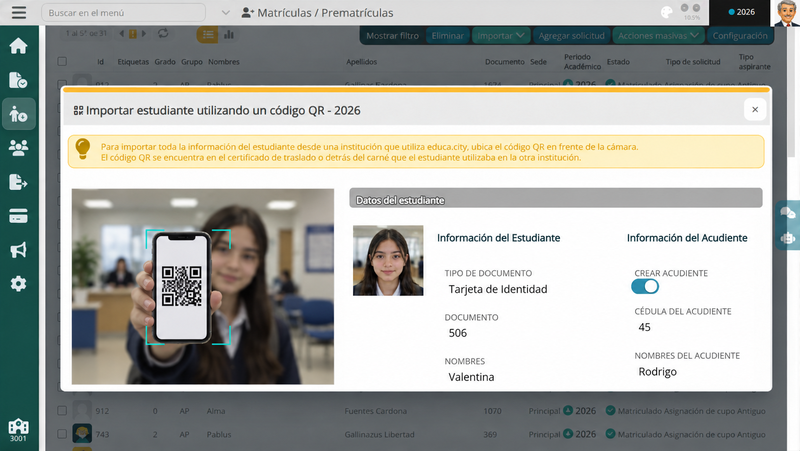Sort by the Estado column header
Viewport: 800px width, 451px height.
618,62
